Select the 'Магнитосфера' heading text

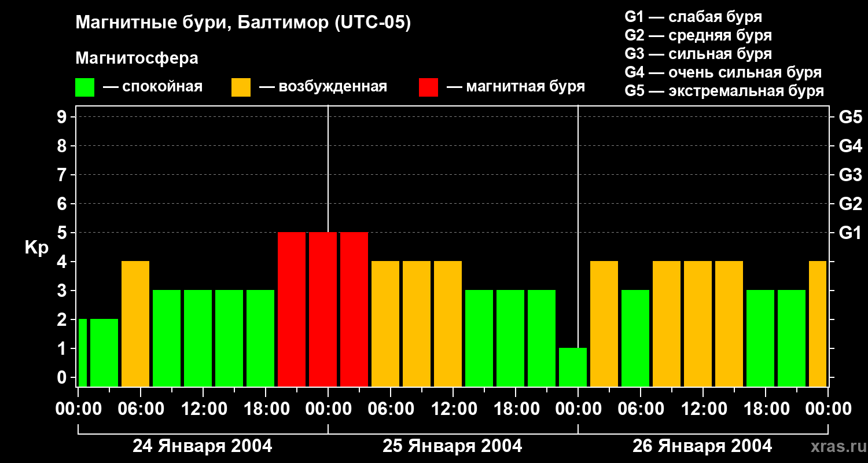137,58
